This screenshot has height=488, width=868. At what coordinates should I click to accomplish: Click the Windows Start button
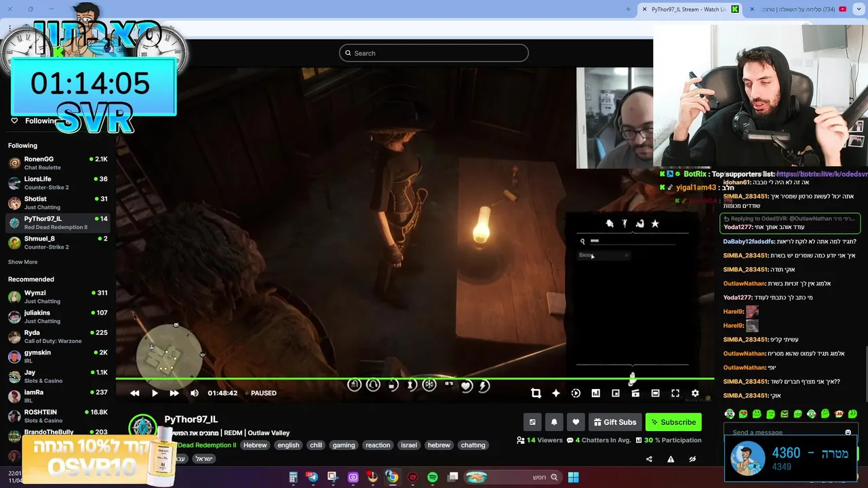click(x=573, y=477)
